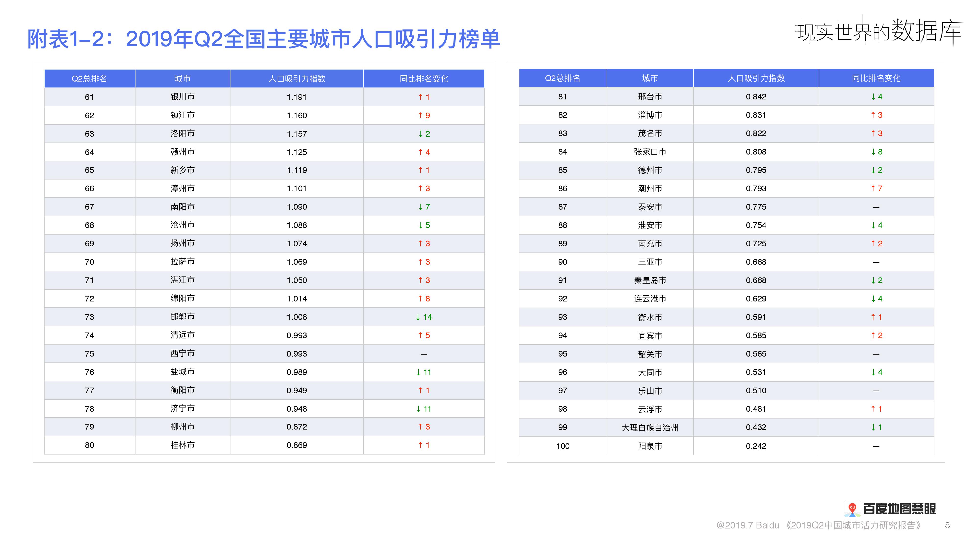
Task: Click rank change ↑ 7 for 潮州市
Action: (877, 188)
